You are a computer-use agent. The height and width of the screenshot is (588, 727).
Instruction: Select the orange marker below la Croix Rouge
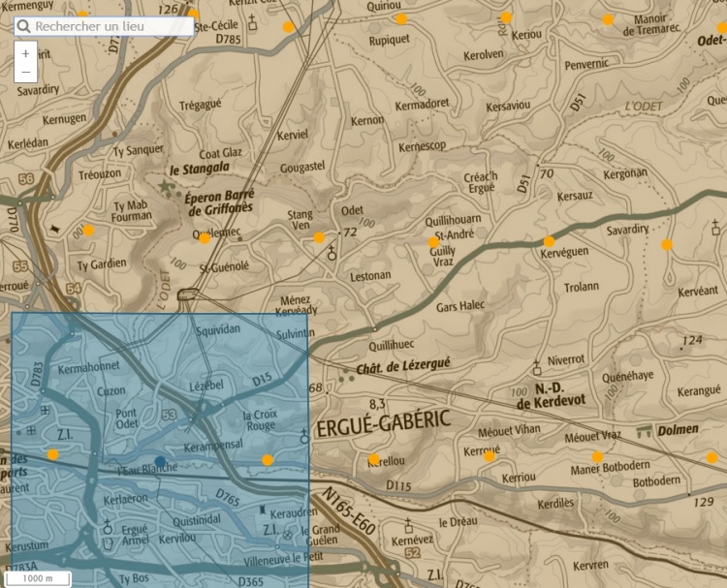pyautogui.click(x=268, y=460)
